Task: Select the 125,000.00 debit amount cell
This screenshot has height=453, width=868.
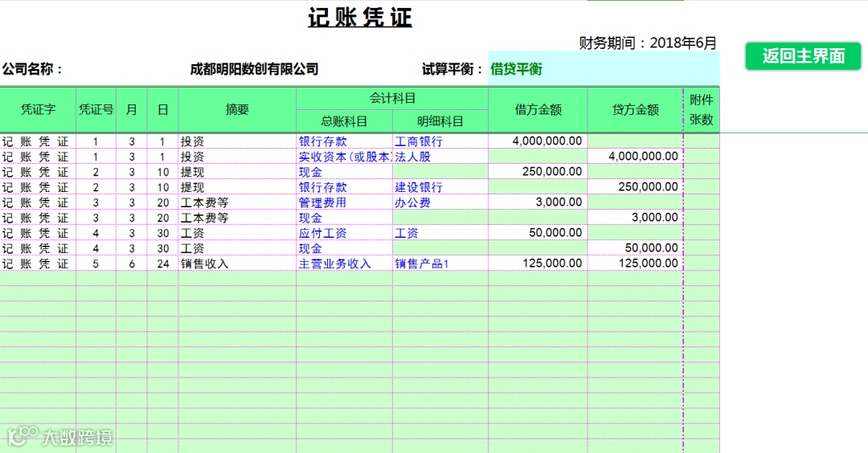Action: pos(538,263)
